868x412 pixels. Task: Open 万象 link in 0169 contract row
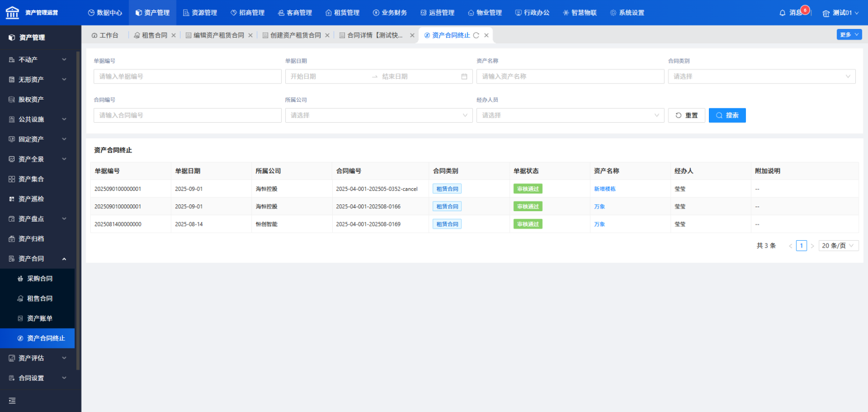599,224
